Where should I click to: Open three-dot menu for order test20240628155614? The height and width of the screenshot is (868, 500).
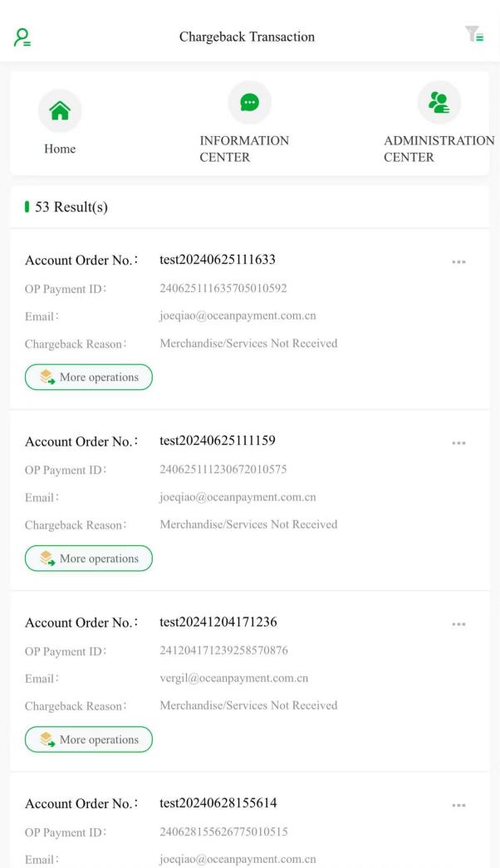coord(458,806)
